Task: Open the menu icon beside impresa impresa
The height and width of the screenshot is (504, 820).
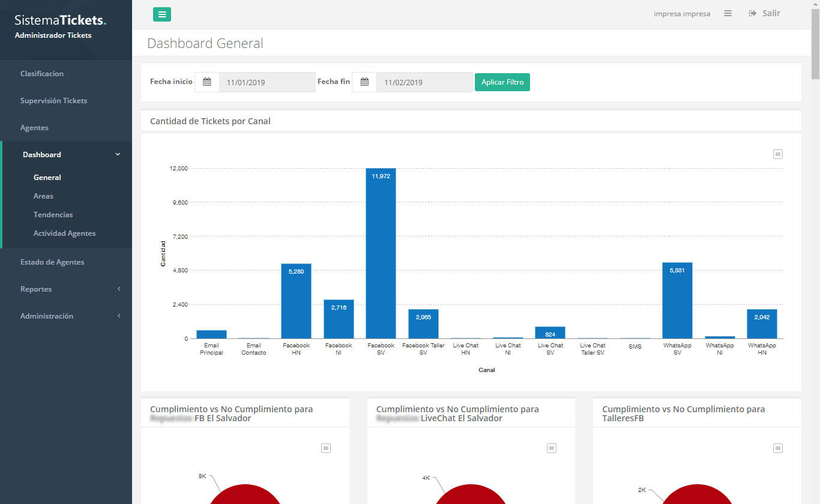Action: pyautogui.click(x=728, y=13)
